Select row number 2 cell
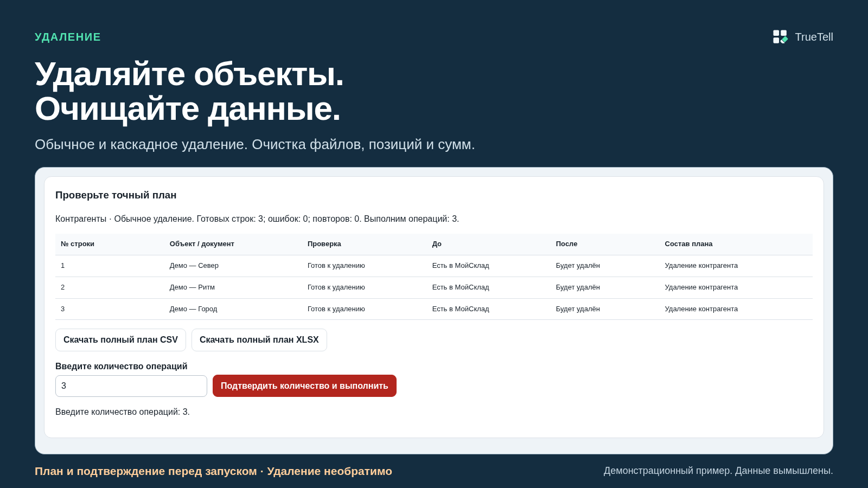868x488 pixels. tap(63, 287)
